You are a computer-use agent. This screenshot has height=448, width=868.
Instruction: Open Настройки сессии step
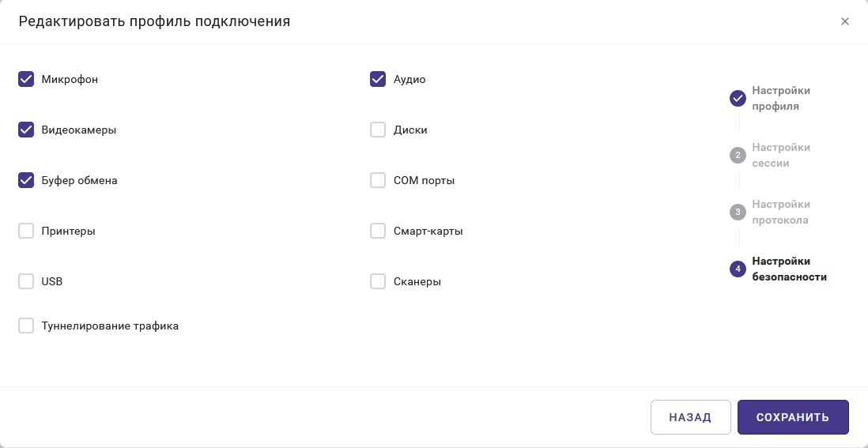coord(780,155)
